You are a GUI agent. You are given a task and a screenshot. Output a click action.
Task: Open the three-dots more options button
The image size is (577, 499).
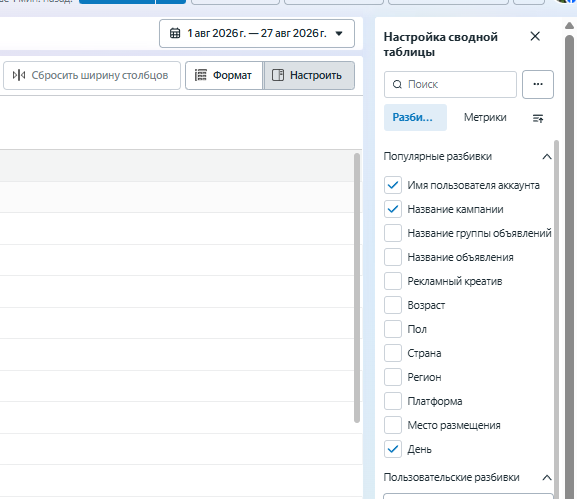coord(538,84)
